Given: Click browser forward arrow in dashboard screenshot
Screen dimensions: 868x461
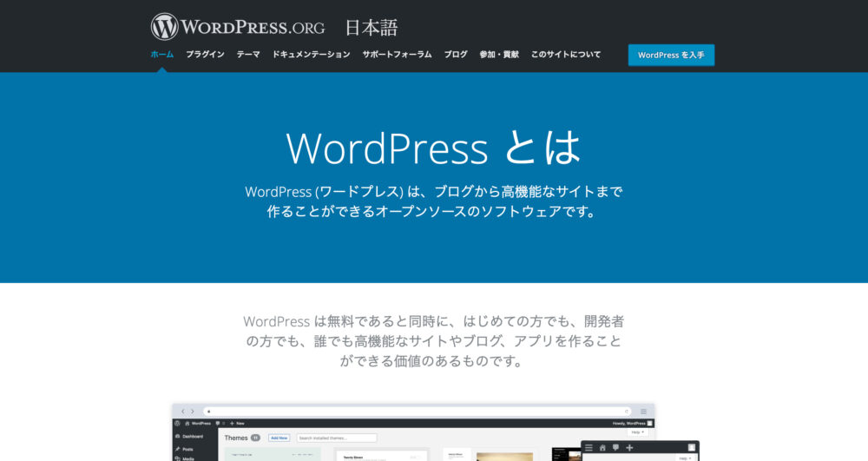Looking at the screenshot, I should (x=192, y=412).
